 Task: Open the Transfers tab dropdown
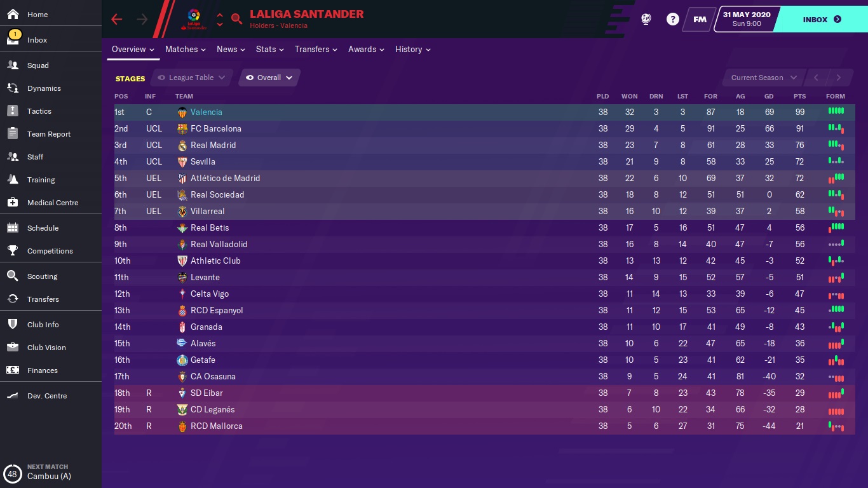(316, 49)
